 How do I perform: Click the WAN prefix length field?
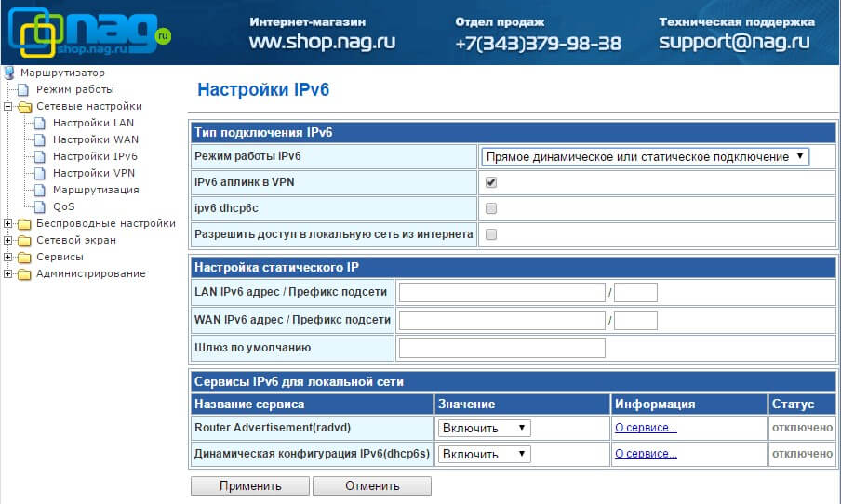point(635,320)
